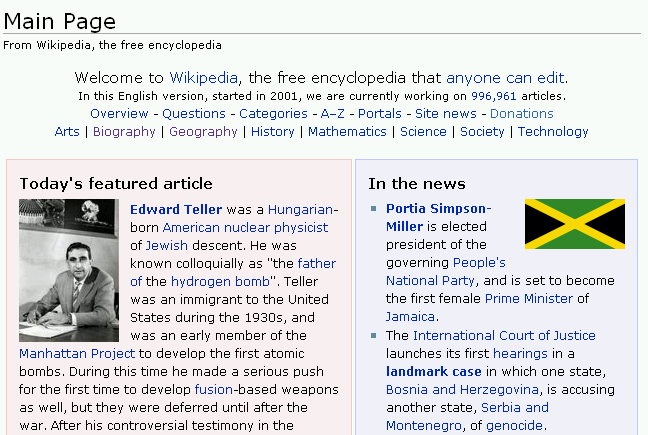This screenshot has width=648, height=435.
Task: Select the 'In the news' heading
Action: pyautogui.click(x=417, y=183)
